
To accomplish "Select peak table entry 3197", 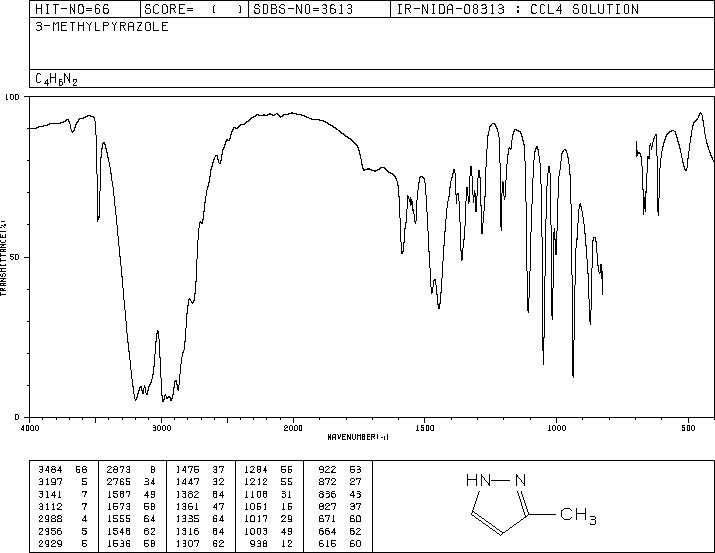I will [x=62, y=482].
